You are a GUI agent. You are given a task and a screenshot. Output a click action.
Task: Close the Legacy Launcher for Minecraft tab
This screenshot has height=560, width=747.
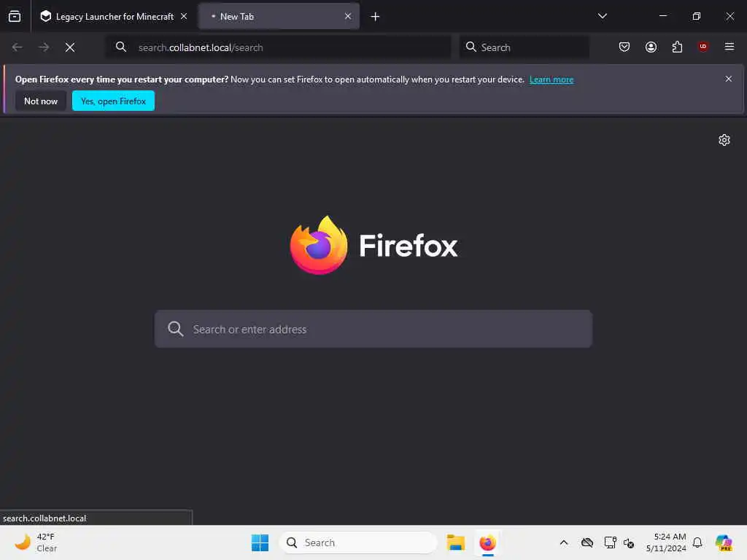[184, 16]
